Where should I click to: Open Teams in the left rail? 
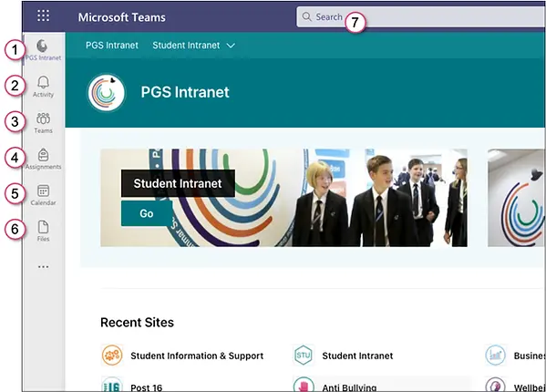point(43,123)
